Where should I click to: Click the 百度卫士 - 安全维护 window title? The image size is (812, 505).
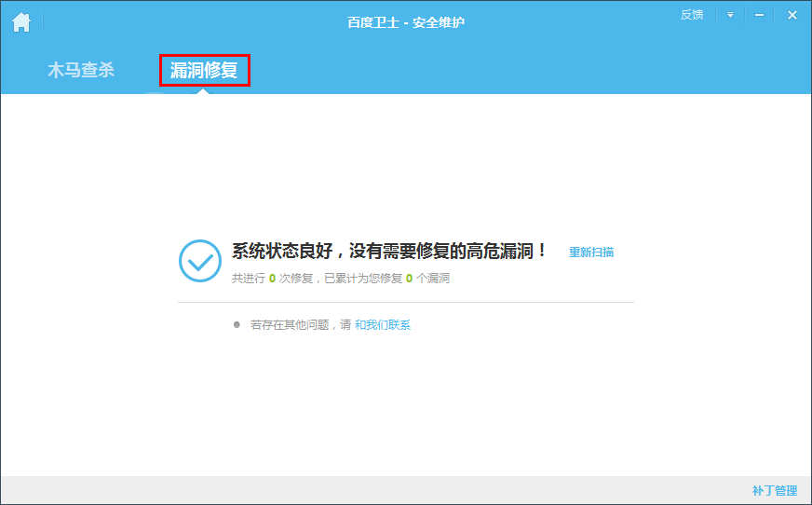[406, 22]
